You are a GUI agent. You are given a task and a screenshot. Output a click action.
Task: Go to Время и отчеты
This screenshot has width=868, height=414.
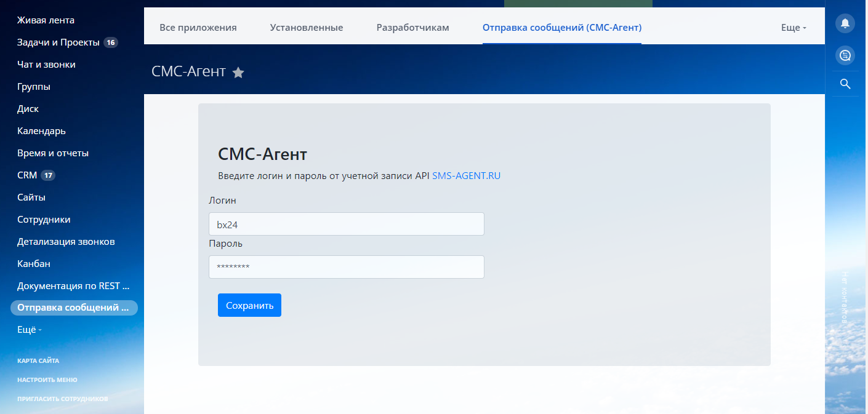tap(53, 153)
